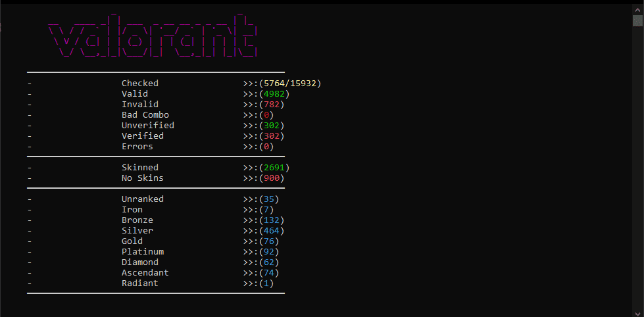
Task: Click the scrollbar up arrow
Action: [x=637, y=8]
